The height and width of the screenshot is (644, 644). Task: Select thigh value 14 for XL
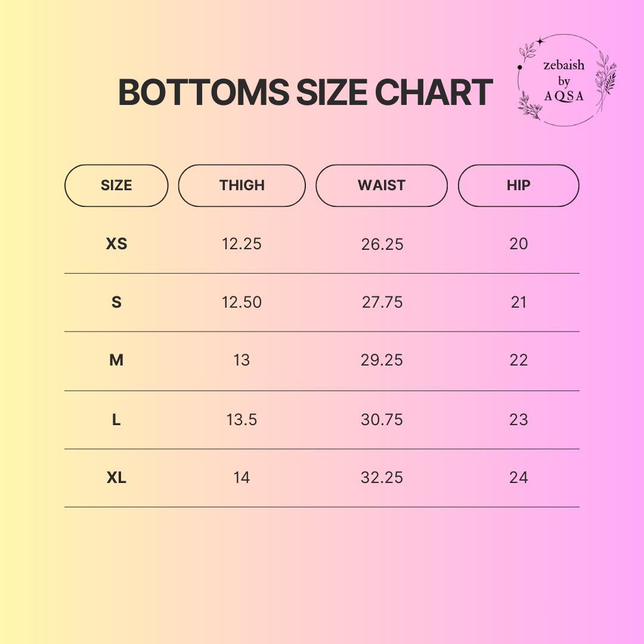click(241, 478)
